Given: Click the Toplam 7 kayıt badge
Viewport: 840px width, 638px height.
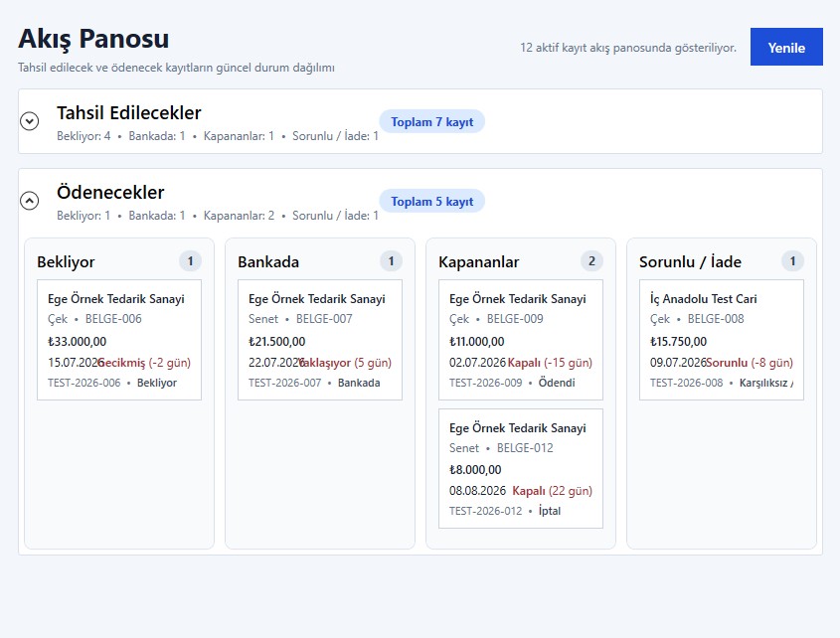Looking at the screenshot, I should [x=431, y=121].
